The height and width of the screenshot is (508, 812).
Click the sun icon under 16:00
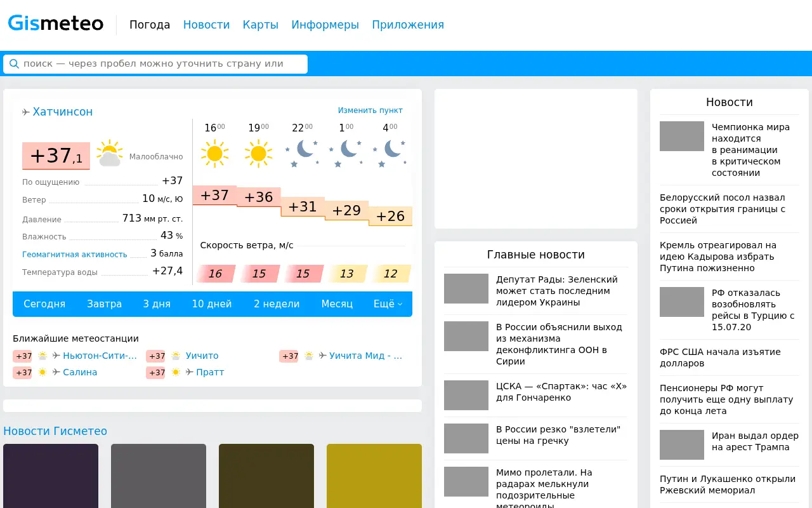[214, 154]
